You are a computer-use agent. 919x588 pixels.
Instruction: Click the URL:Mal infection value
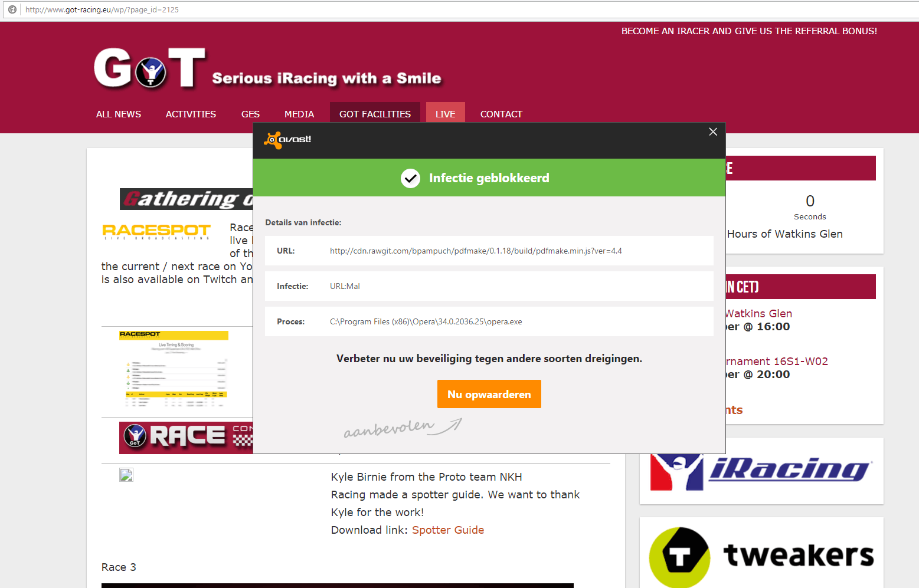(x=345, y=287)
